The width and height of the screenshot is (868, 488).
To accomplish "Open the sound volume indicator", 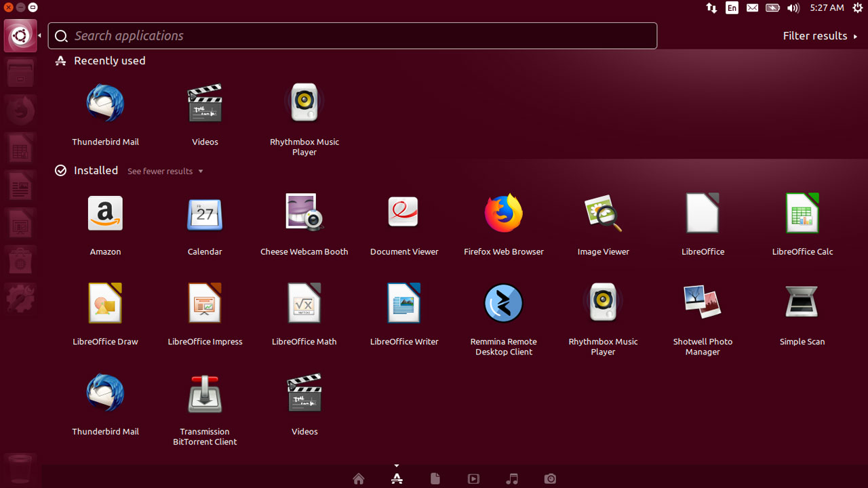I will pos(793,8).
